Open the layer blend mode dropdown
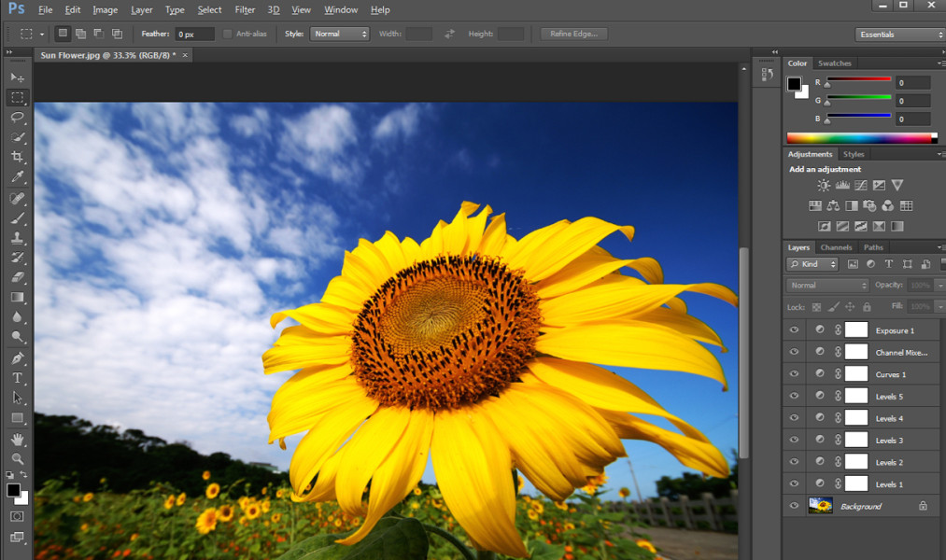The width and height of the screenshot is (946, 560). [827, 285]
